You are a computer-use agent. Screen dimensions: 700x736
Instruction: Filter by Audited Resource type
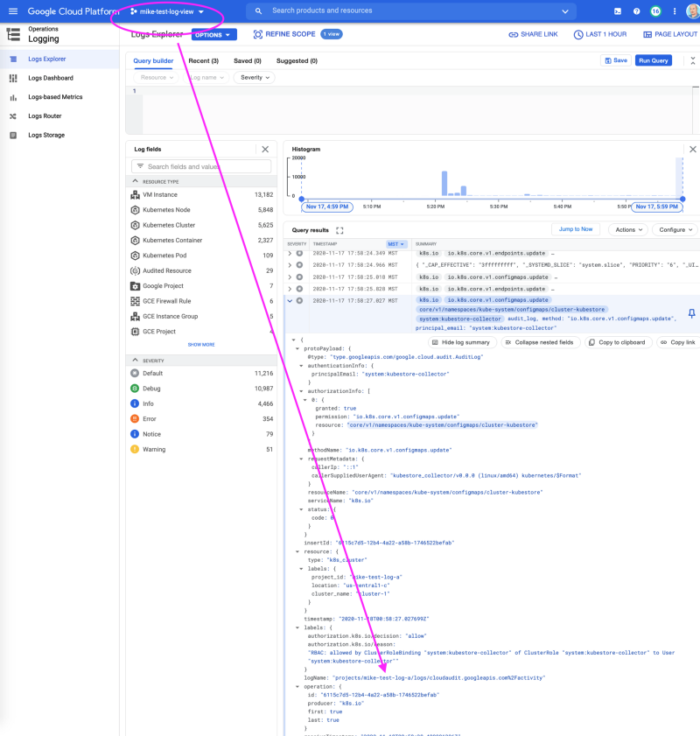point(202,270)
